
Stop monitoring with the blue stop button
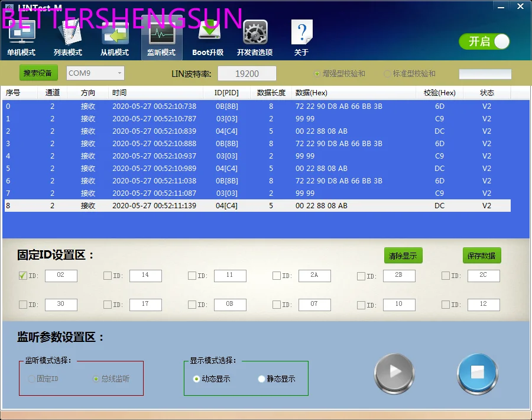tap(478, 373)
